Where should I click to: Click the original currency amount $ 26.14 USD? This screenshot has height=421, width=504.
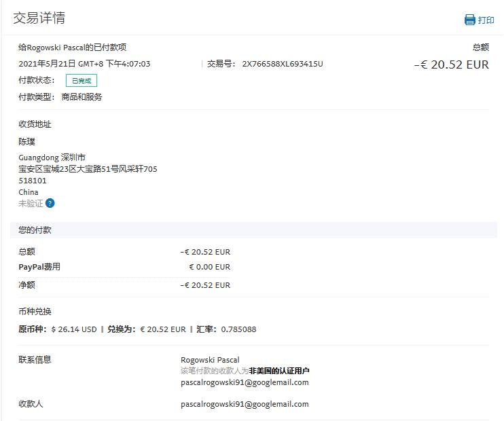click(74, 329)
